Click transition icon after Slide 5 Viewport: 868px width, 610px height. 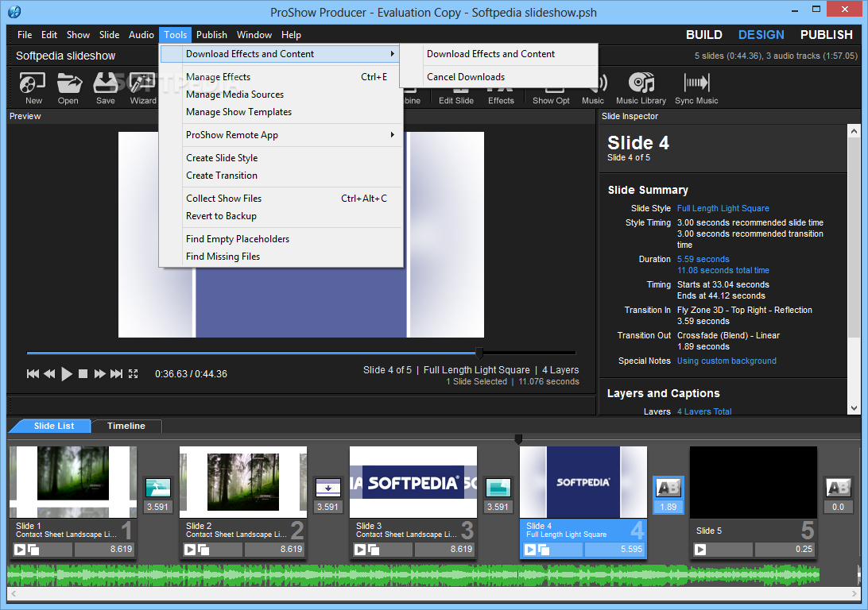838,488
